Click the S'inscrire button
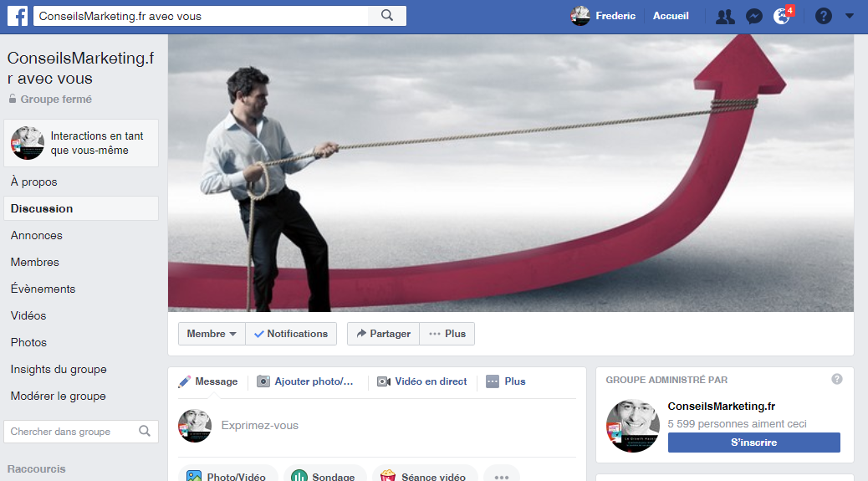Image resolution: width=868 pixels, height=481 pixels. (754, 443)
